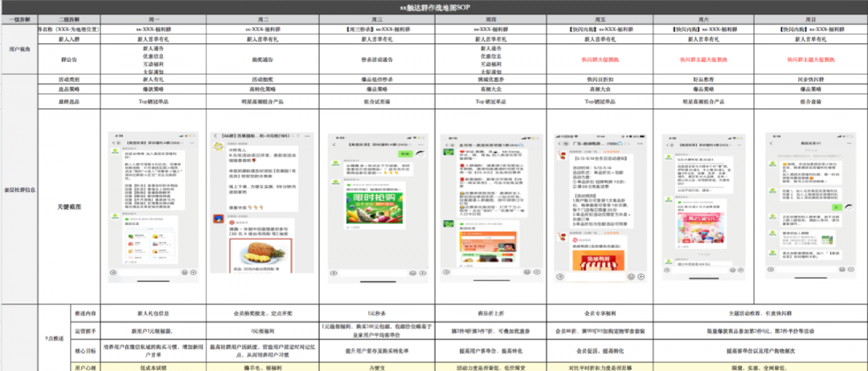Open the 周日 chat screenshot thumbnail
Viewport: 868px width, 371px height.
(x=810, y=207)
